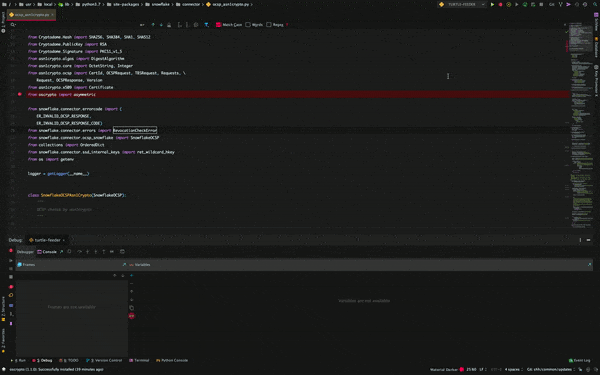Click the line and column position in the status bar
Viewport: 600px width, 375px height.
point(471,369)
